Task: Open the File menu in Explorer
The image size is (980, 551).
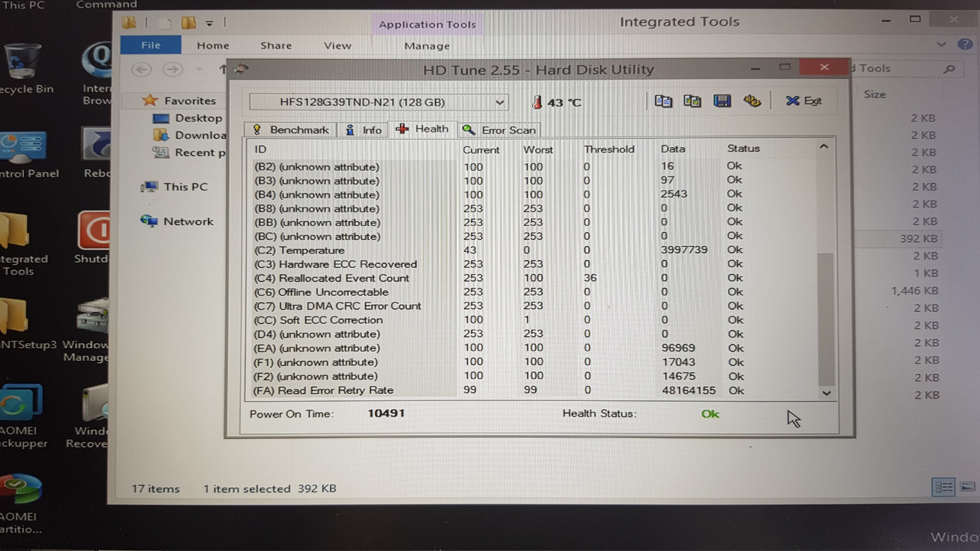Action: 151,45
